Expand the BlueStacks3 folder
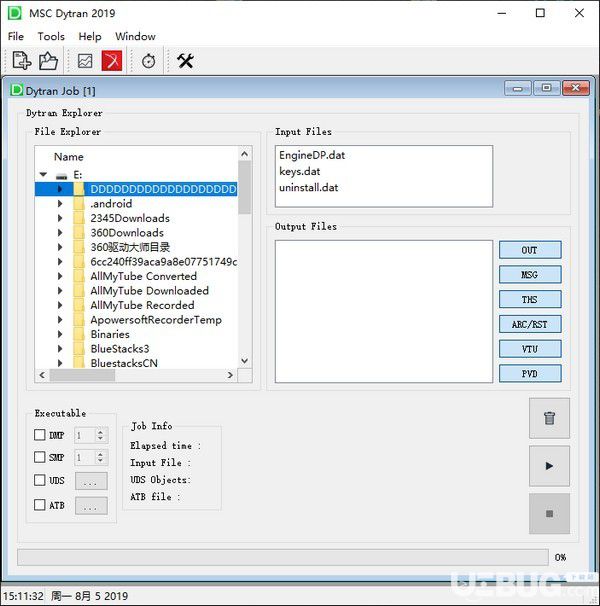Screen dimensions: 600x606 (x=60, y=349)
